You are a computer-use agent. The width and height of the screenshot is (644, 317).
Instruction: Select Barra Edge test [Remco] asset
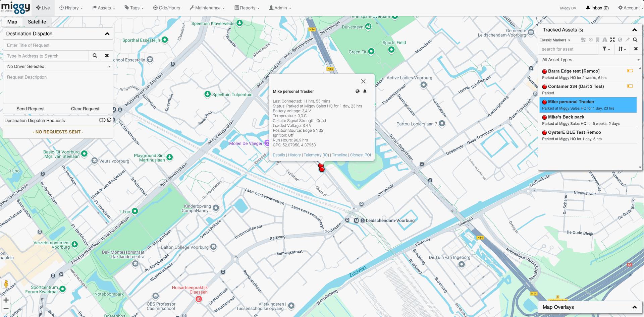pyautogui.click(x=588, y=74)
